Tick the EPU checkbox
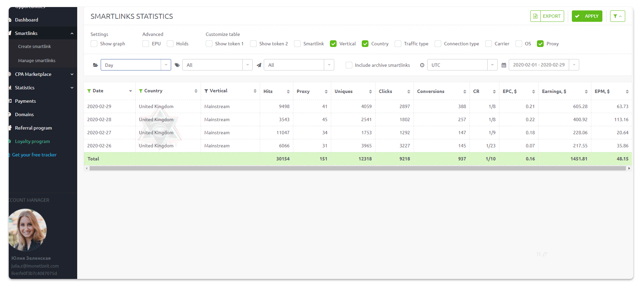644x292 pixels. click(x=146, y=44)
